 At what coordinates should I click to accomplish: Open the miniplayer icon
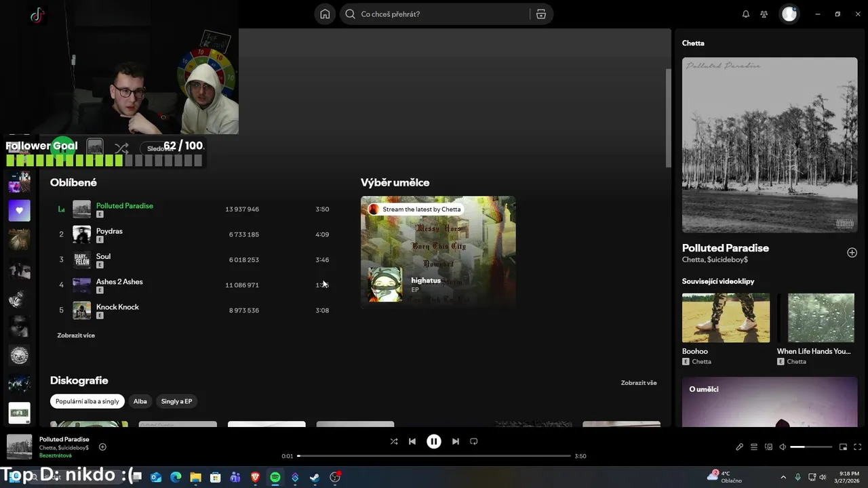[x=844, y=447]
